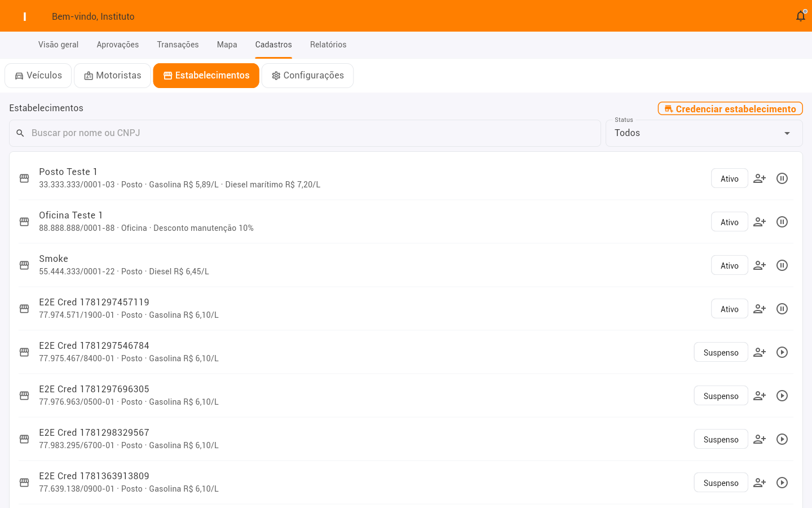The height and width of the screenshot is (508, 812).
Task: Click the store icon beside Oficina Teste 1
Action: coord(24,222)
